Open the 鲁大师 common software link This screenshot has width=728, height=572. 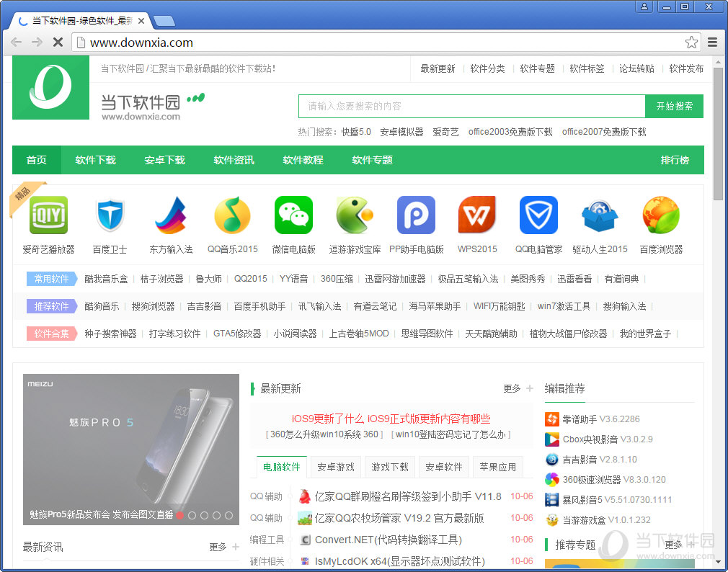tap(208, 279)
